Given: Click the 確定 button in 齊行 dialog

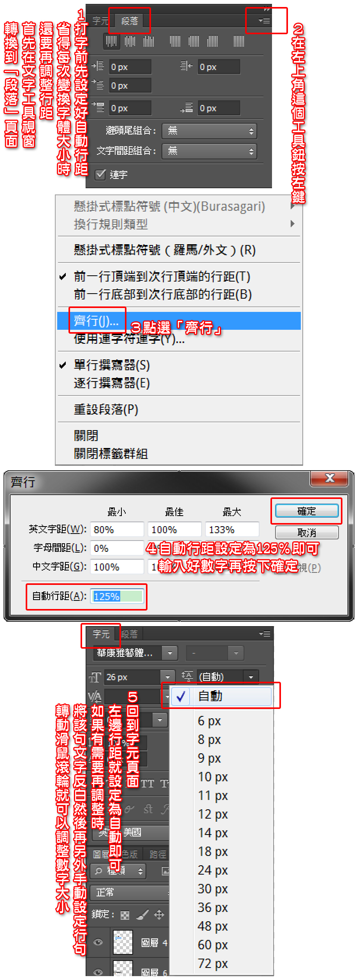Looking at the screenshot, I should (307, 511).
